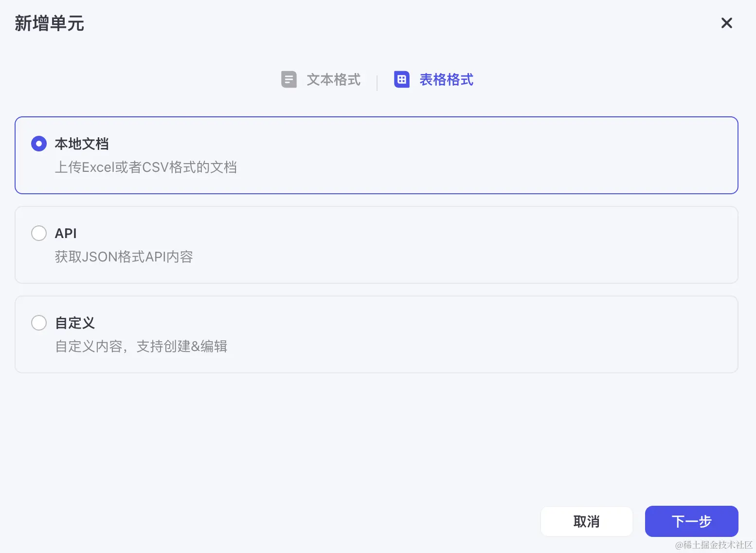756x553 pixels.
Task: Close the 新增单元 dialog
Action: 726,23
